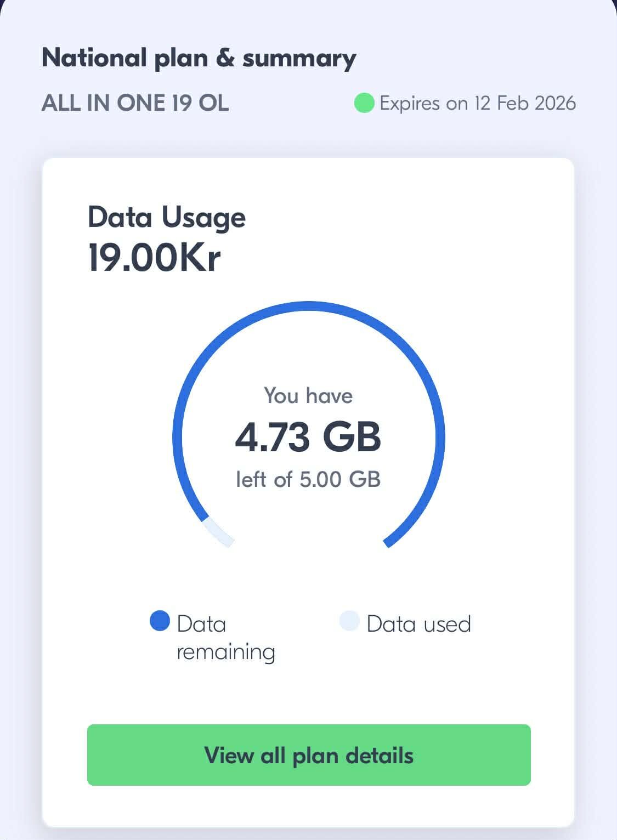Select the National plan & summary heading

click(x=199, y=58)
